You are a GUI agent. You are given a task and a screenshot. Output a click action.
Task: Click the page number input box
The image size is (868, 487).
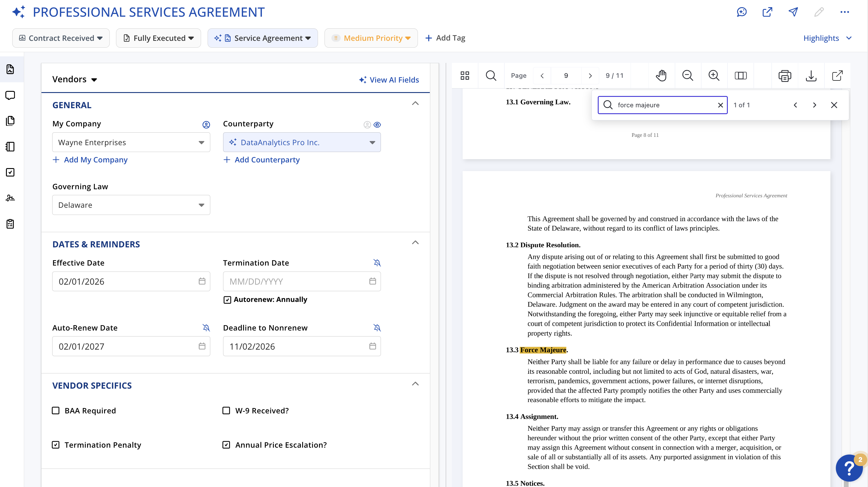click(566, 76)
